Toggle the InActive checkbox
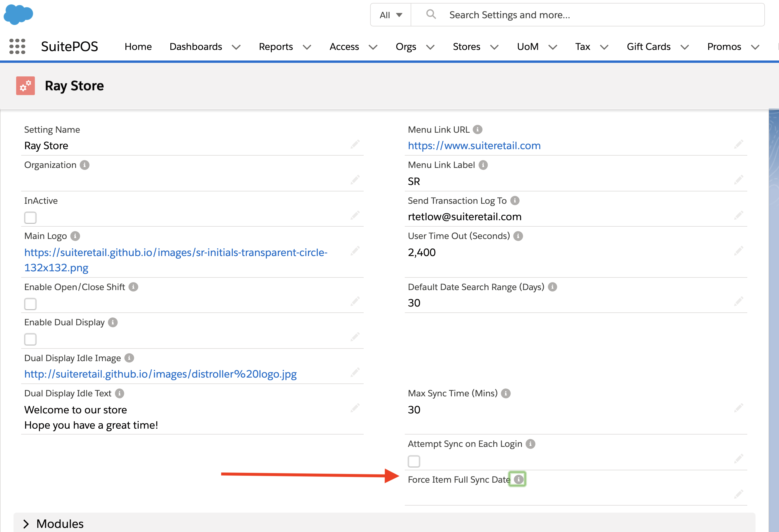 click(30, 218)
